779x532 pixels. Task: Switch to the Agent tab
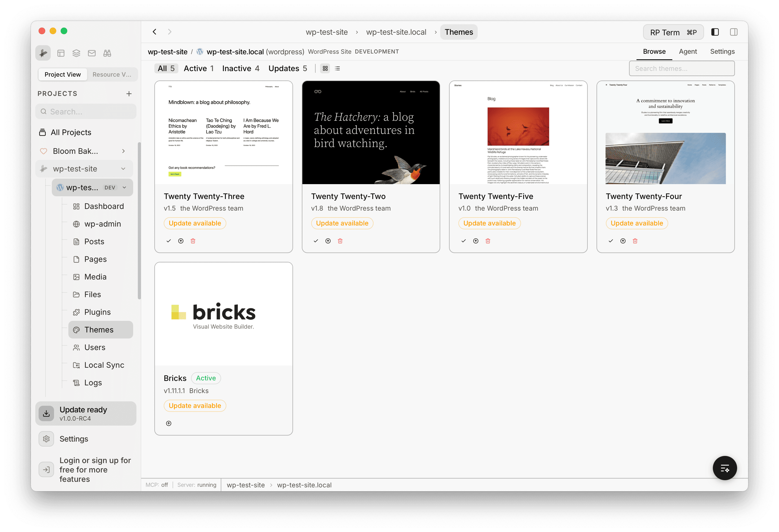click(688, 51)
